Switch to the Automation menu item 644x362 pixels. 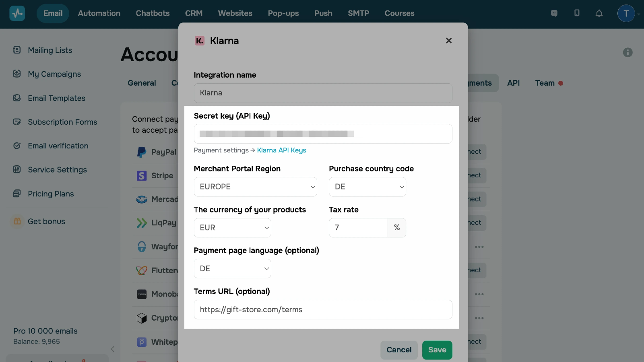pyautogui.click(x=99, y=13)
